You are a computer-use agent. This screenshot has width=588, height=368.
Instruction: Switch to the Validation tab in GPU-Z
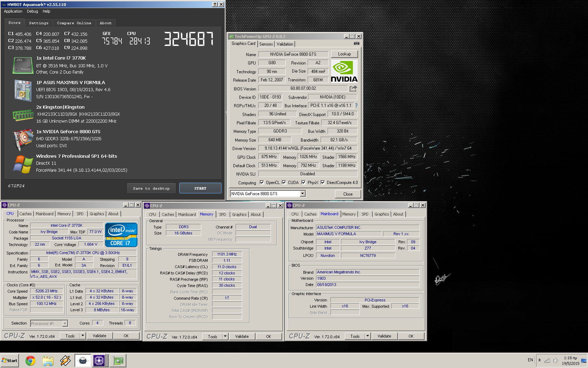click(285, 44)
